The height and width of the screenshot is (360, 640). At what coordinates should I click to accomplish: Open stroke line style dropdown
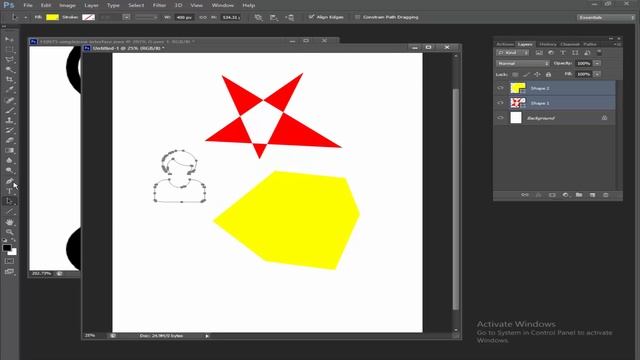(x=146, y=18)
